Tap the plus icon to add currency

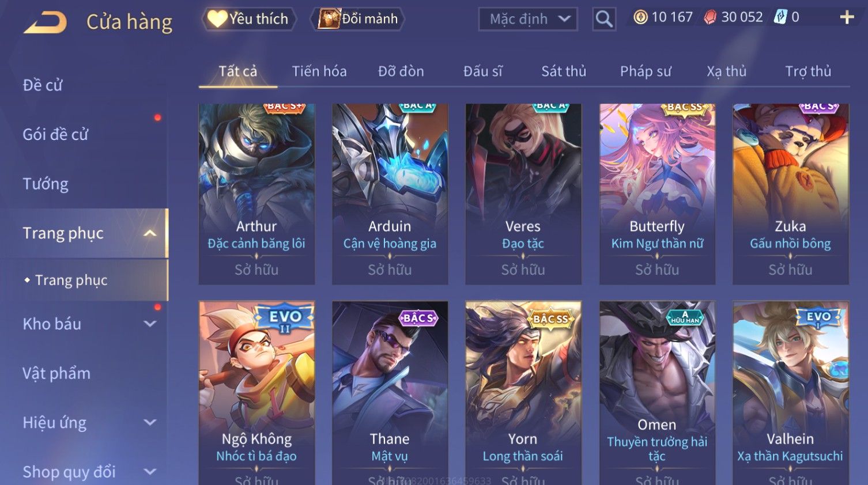tap(847, 17)
